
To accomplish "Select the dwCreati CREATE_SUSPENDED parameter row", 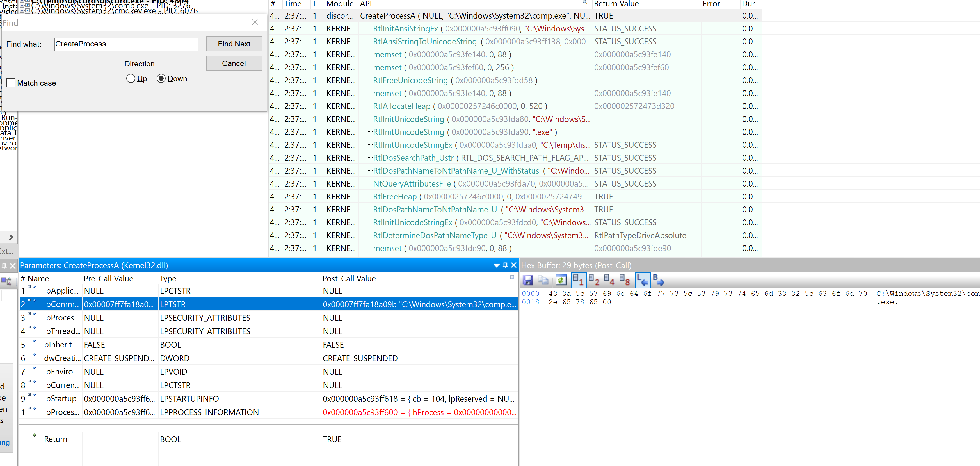I will pos(269,358).
